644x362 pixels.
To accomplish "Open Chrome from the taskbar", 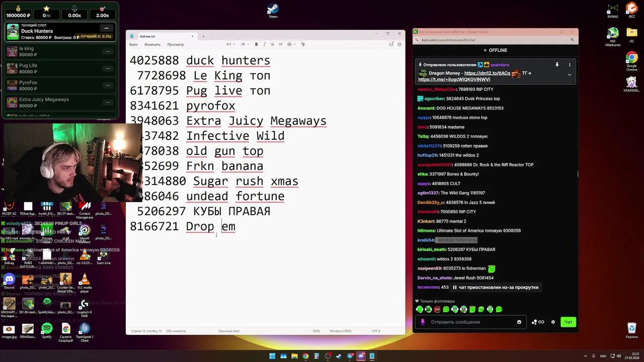I will tap(305, 356).
